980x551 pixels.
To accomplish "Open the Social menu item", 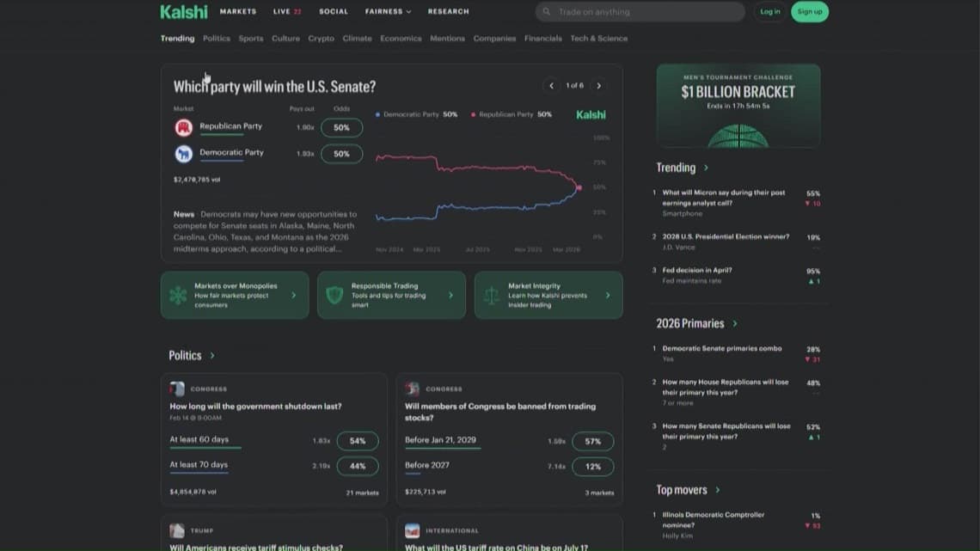I will click(334, 12).
